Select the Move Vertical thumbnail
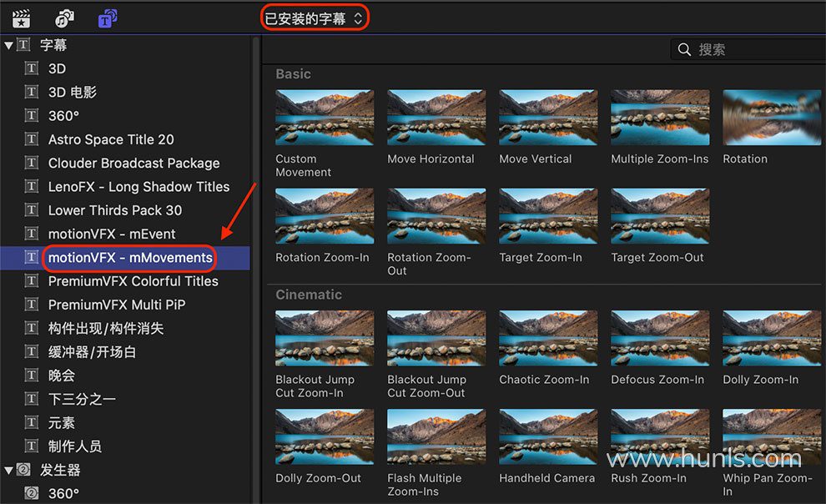 (x=548, y=118)
